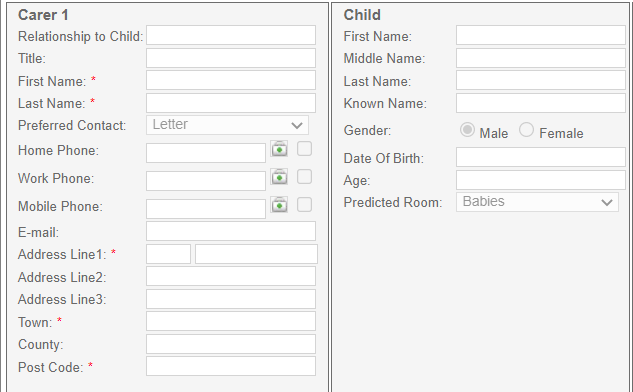The image size is (633, 392).
Task: Tick the Mobile Phone checkbox
Action: (x=304, y=204)
